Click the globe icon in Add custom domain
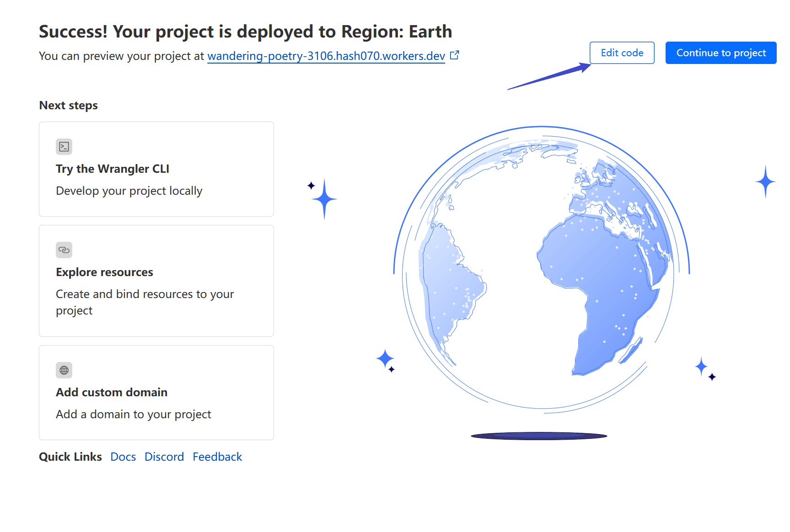 click(x=64, y=370)
